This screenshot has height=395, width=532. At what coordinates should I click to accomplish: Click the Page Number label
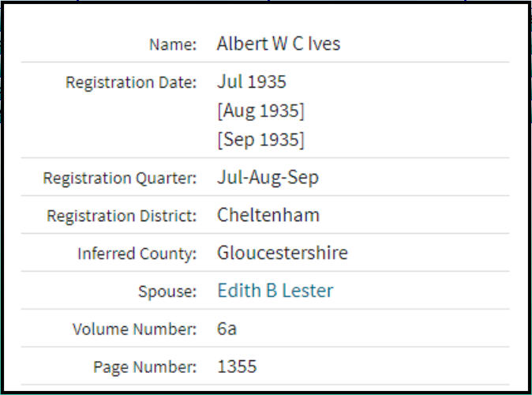pos(145,367)
